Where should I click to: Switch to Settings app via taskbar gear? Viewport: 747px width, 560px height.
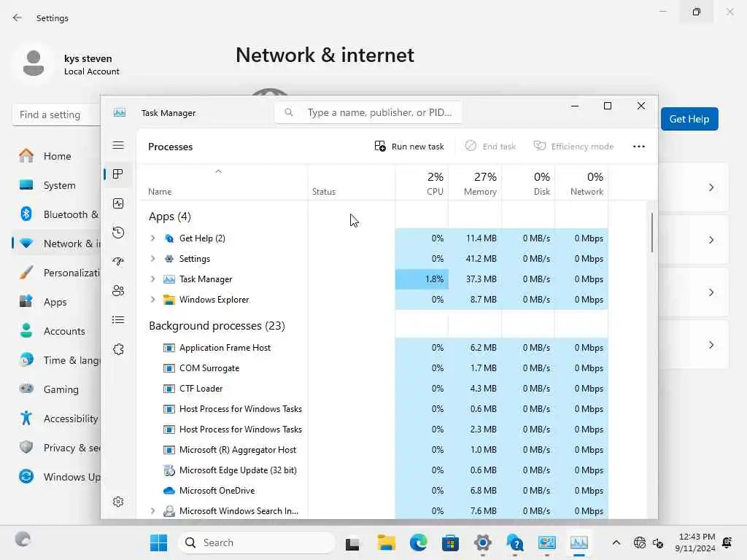483,542
